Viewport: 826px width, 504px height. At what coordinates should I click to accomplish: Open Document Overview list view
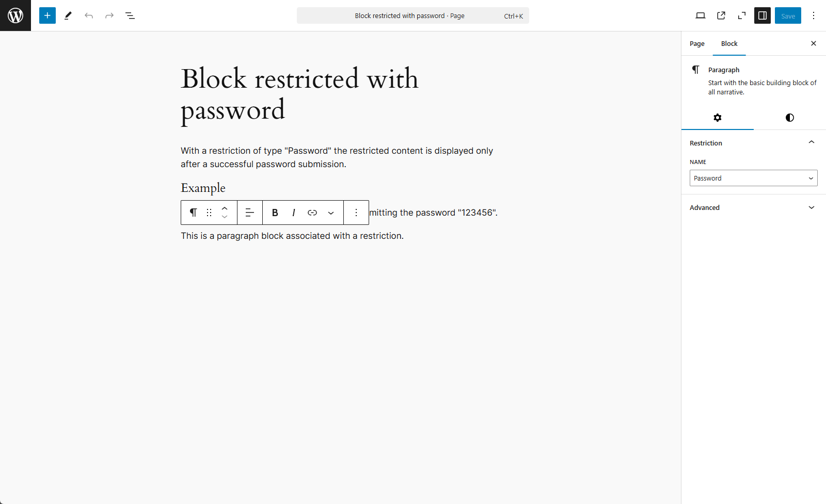coord(130,15)
